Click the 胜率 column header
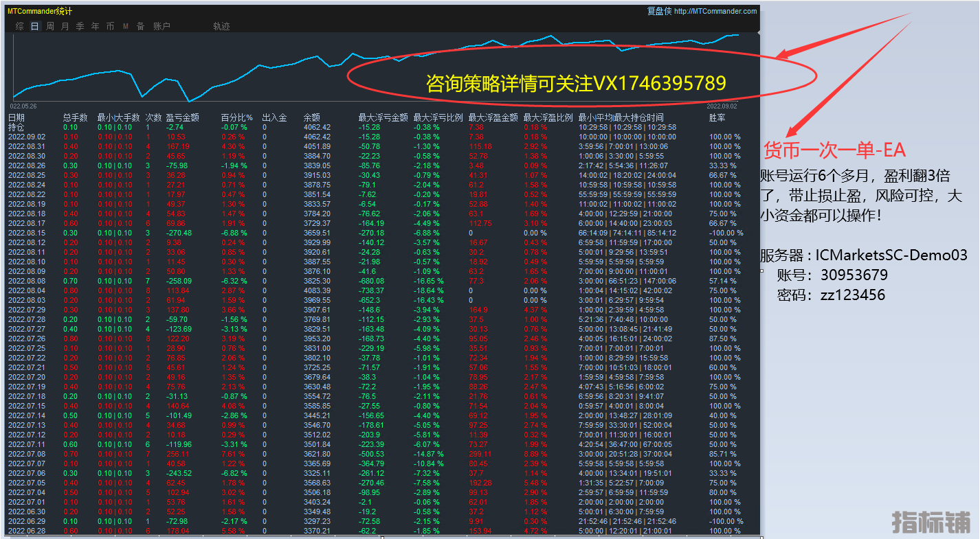This screenshot has width=980, height=539. click(717, 117)
